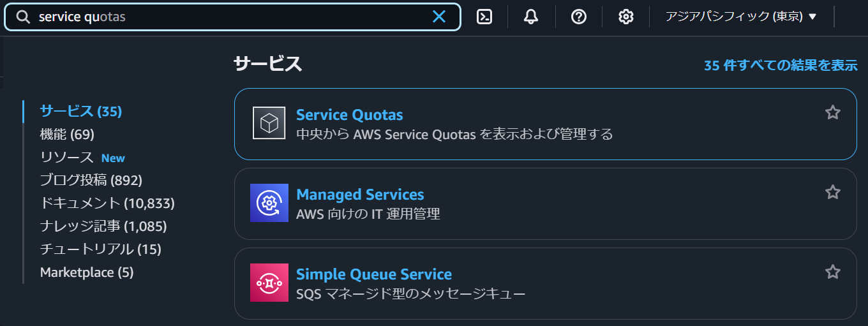This screenshot has width=868, height=326.
Task: Show all 35 results link
Action: (780, 66)
